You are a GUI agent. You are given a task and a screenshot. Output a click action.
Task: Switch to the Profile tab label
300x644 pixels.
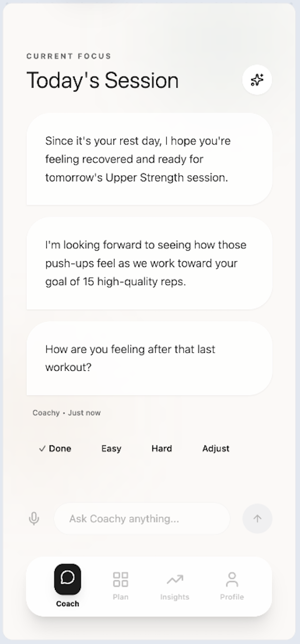coord(232,597)
